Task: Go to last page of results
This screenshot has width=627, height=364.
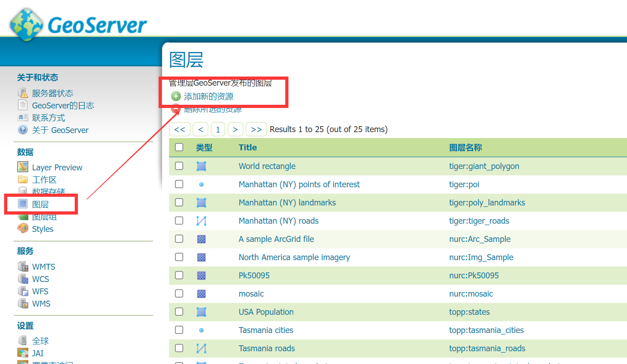Action: point(256,129)
